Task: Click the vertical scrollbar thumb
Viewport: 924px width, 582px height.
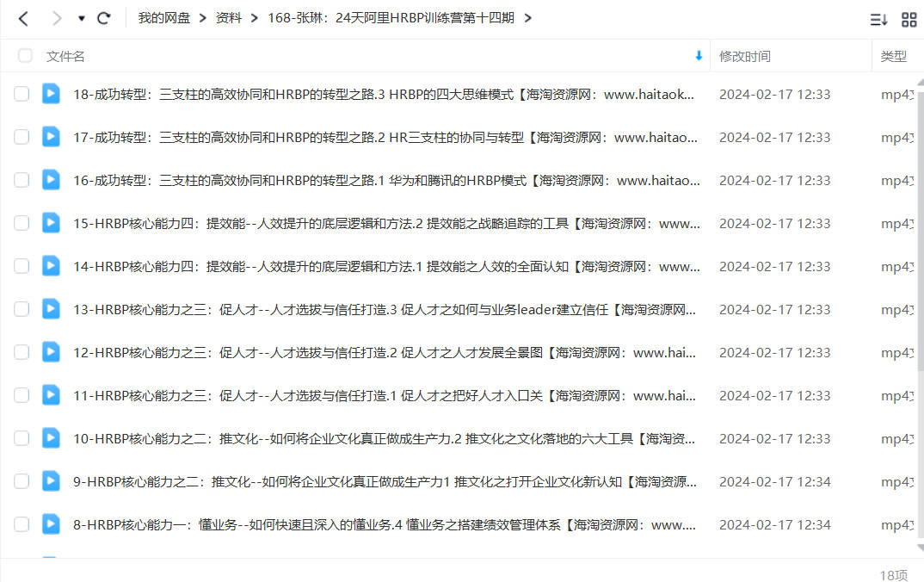Action: click(921, 230)
